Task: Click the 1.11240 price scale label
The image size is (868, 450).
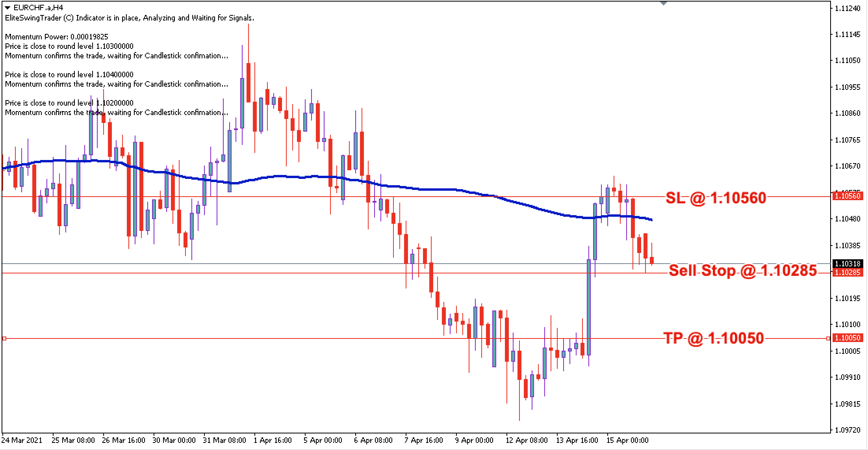Action: pos(848,9)
